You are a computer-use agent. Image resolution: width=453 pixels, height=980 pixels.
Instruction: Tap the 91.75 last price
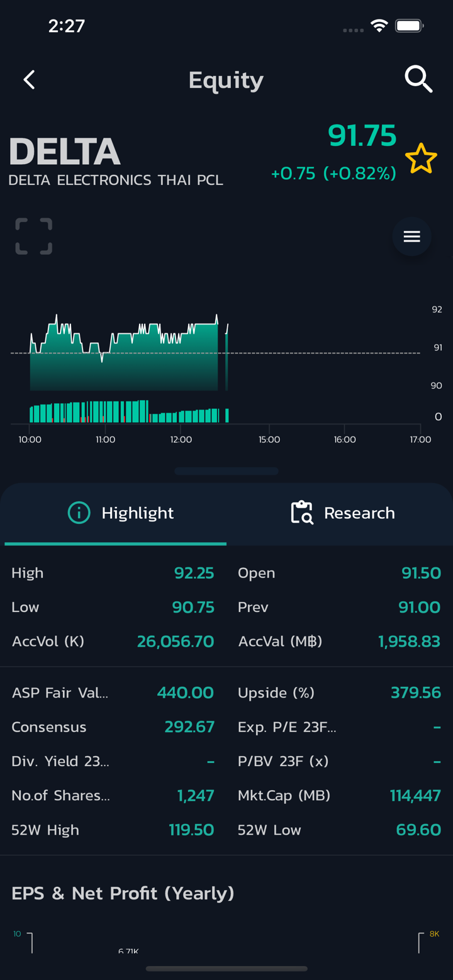(362, 136)
